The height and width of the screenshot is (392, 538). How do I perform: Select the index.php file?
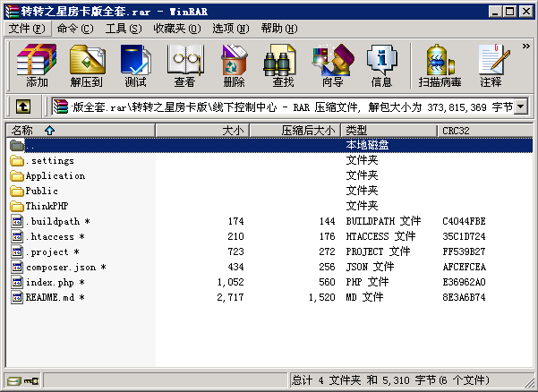50,282
